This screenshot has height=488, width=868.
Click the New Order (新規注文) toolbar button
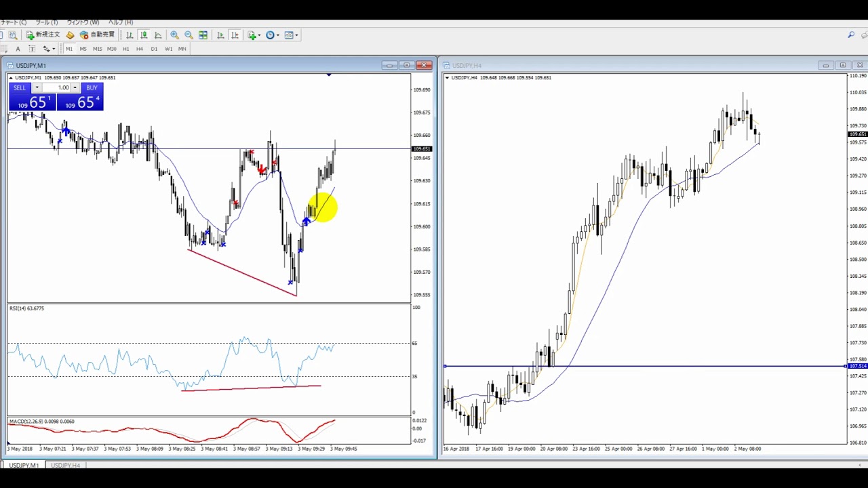click(x=43, y=35)
